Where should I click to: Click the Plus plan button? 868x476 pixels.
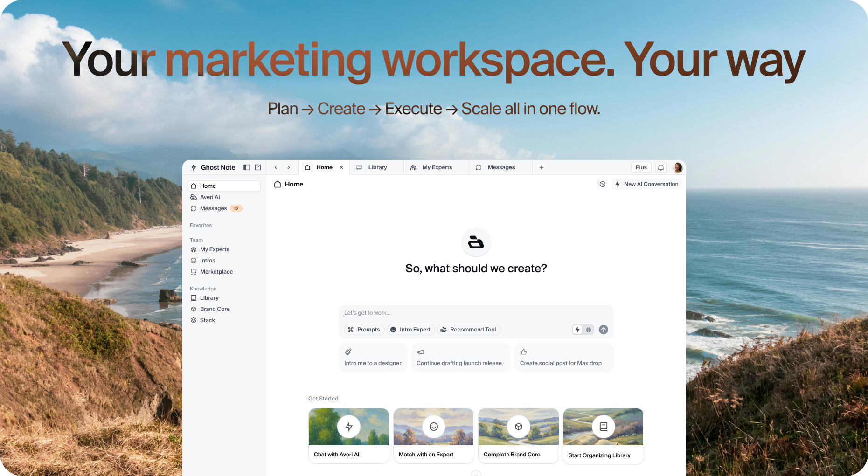[641, 167]
